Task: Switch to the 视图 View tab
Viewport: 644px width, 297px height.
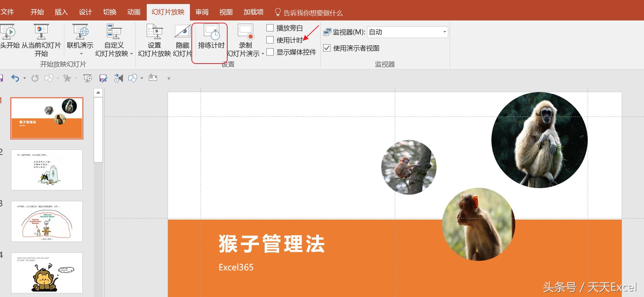Action: tap(226, 12)
